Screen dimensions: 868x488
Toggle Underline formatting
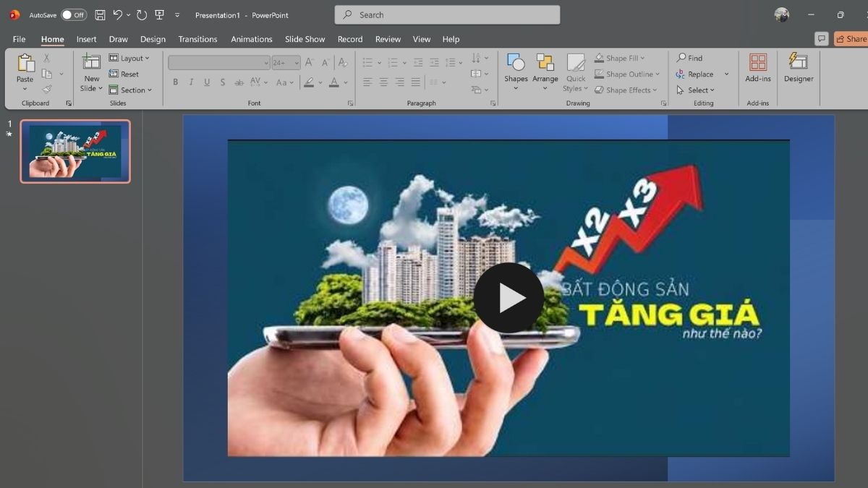[x=207, y=82]
